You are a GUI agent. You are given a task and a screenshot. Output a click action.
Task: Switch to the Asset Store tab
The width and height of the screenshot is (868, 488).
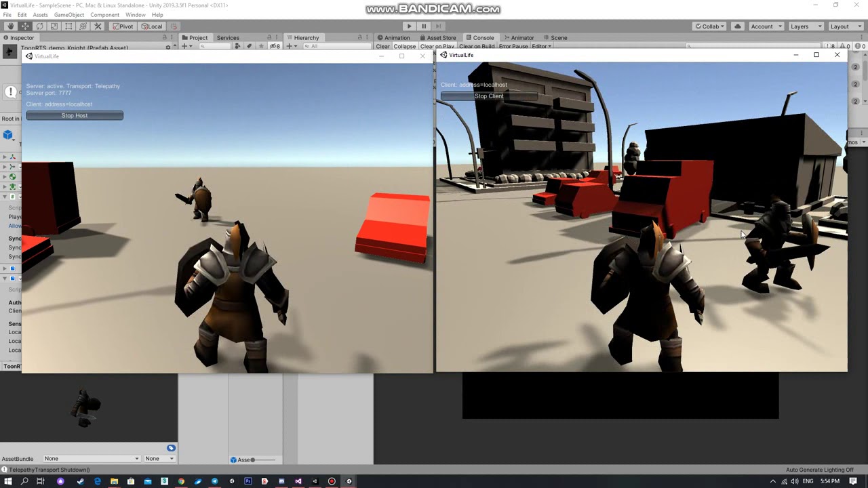tap(437, 38)
